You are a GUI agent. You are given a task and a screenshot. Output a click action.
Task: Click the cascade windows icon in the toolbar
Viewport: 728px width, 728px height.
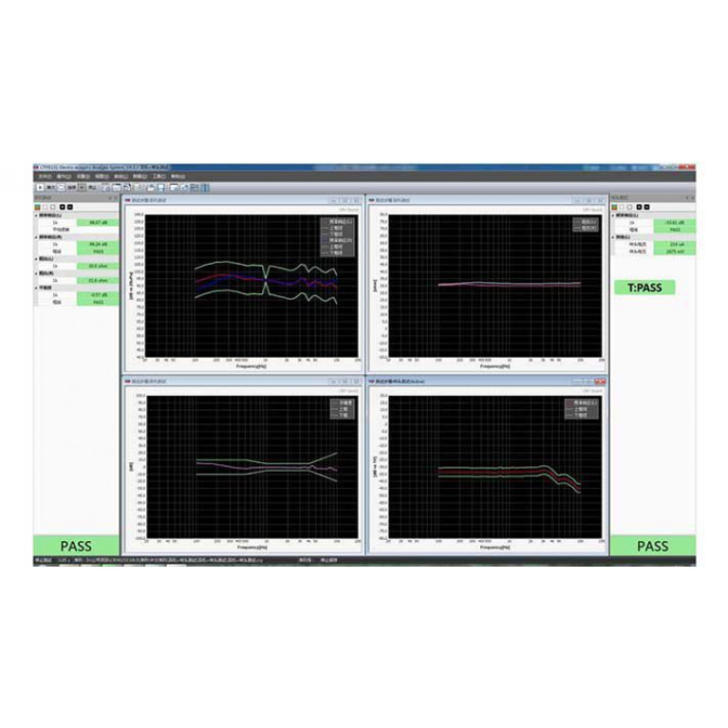click(174, 188)
